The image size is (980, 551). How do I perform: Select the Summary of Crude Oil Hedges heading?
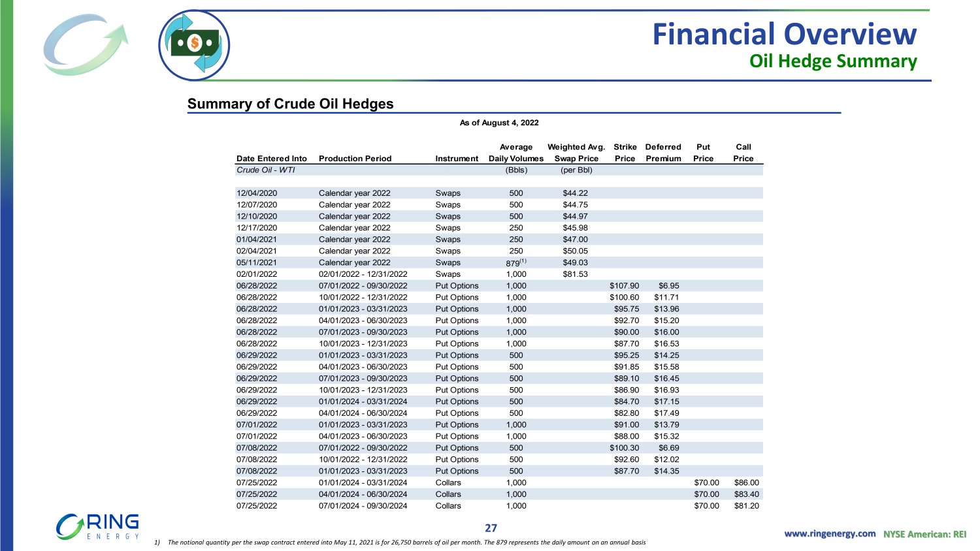[290, 104]
